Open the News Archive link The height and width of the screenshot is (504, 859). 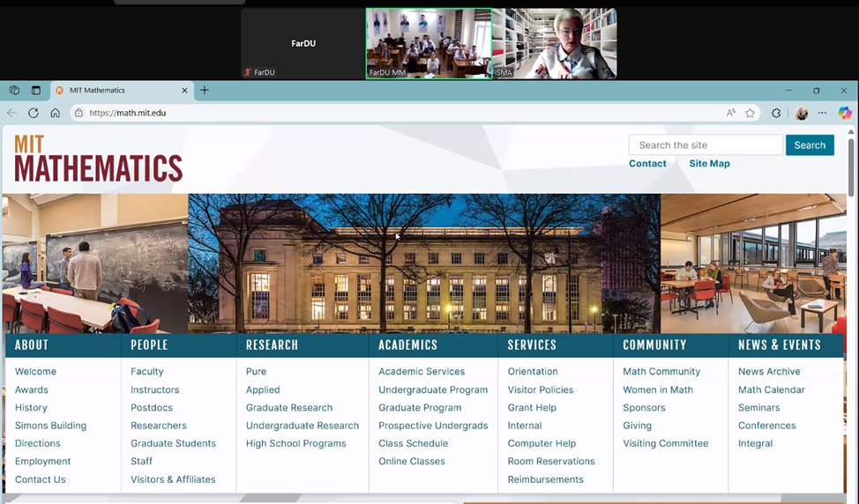(769, 372)
